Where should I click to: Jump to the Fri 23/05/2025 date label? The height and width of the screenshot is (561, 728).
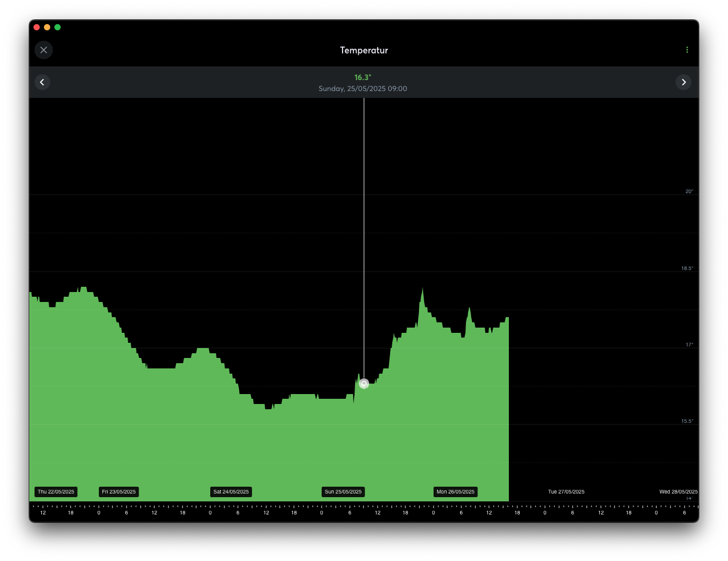coord(119,492)
